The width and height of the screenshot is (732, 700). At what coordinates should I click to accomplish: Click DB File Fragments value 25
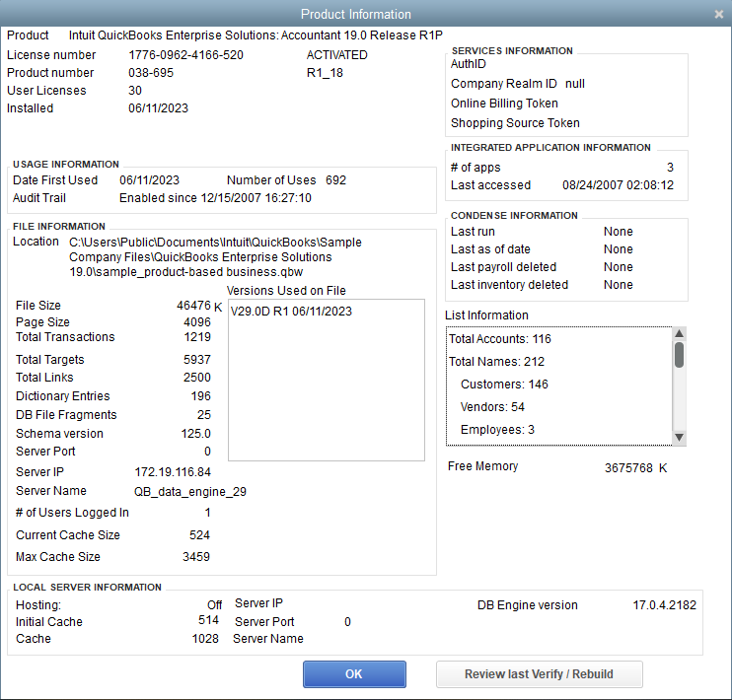[x=204, y=415]
